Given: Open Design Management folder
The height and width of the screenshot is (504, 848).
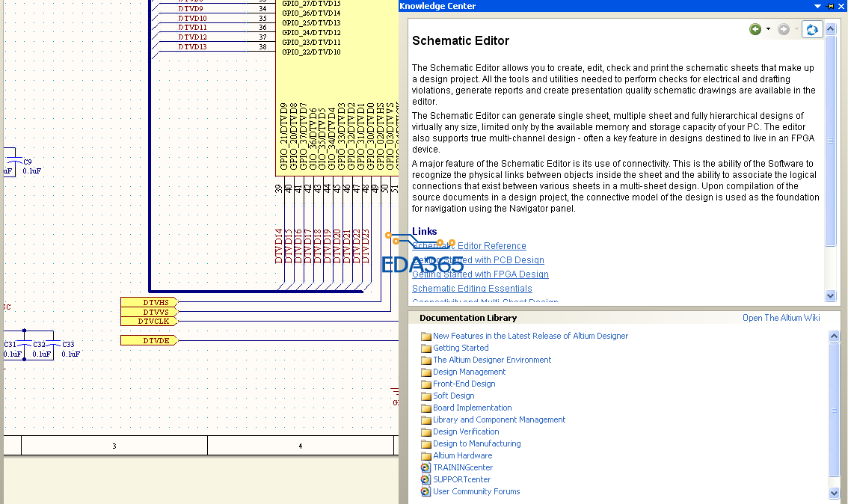Looking at the screenshot, I should (x=469, y=372).
